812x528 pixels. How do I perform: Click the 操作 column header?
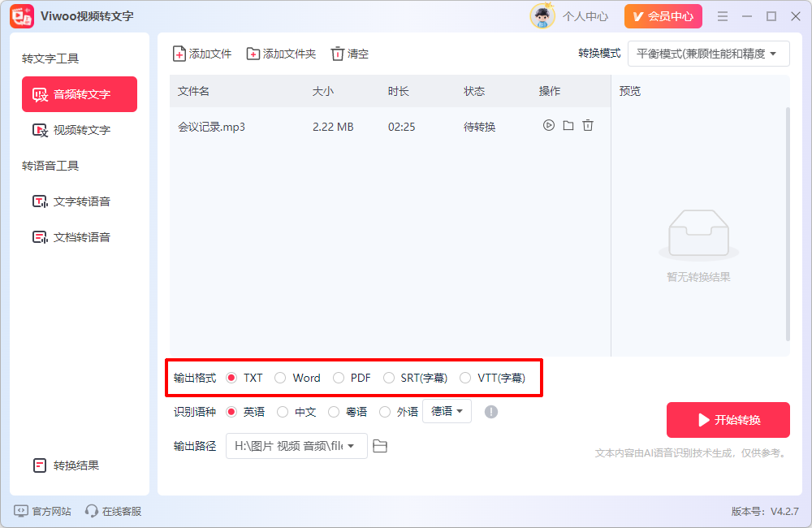pyautogui.click(x=550, y=91)
